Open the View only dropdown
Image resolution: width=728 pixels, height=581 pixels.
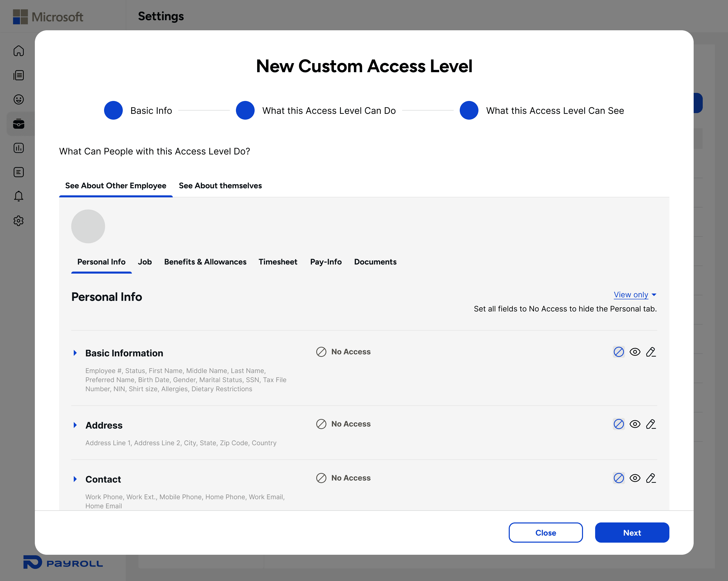pos(635,295)
